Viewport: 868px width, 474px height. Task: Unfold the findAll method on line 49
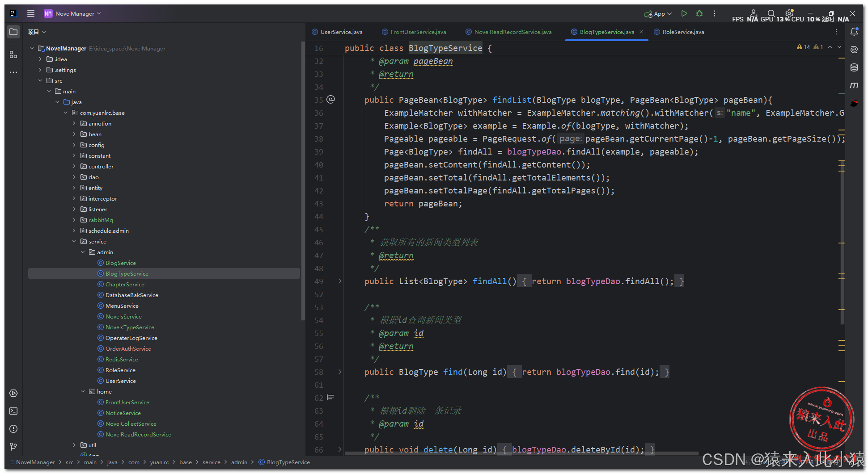(340, 281)
